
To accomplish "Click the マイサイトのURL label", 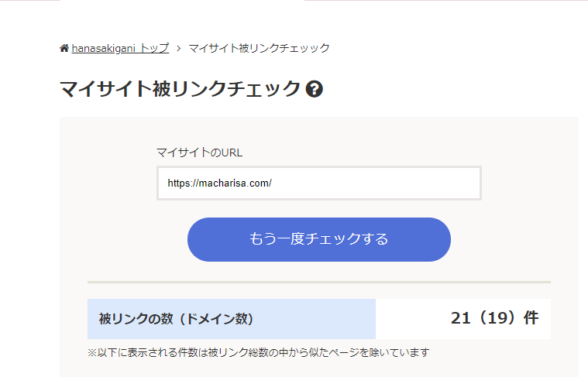I will pyautogui.click(x=199, y=153).
